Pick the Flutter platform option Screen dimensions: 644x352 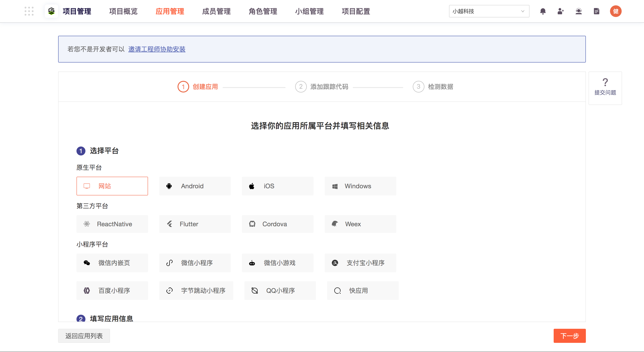pos(195,224)
